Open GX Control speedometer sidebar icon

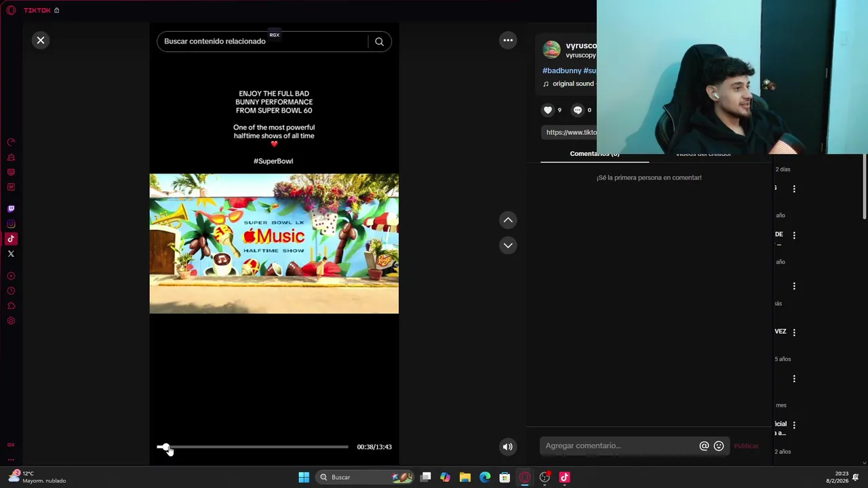[x=11, y=142]
